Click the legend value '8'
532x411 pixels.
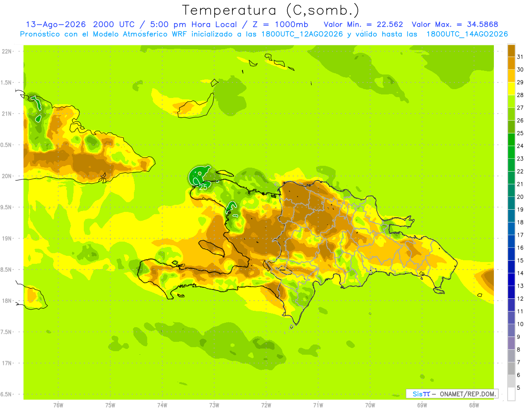519,349
